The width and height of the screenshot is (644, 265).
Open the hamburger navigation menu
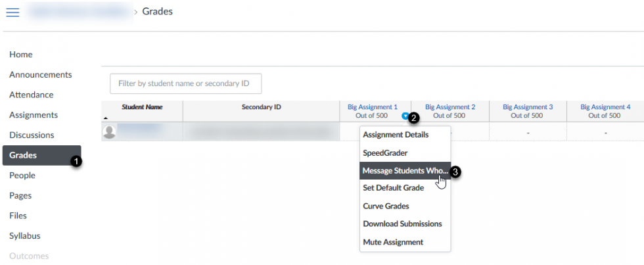12,12
